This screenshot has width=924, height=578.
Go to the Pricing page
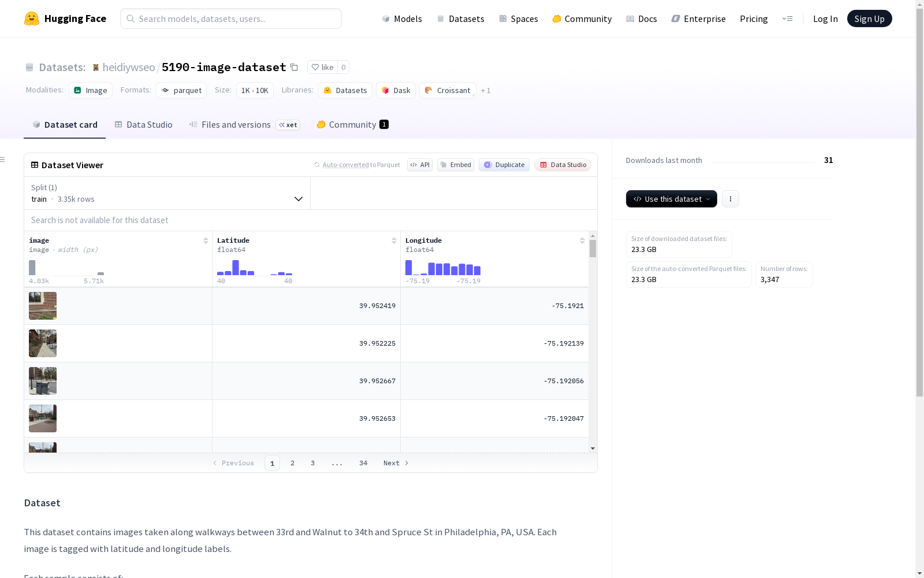754,18
